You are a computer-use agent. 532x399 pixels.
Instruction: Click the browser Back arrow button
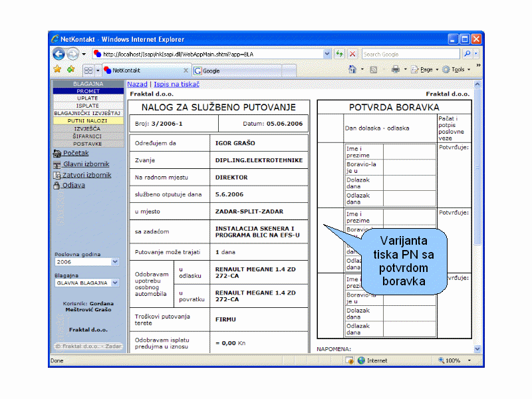[59, 54]
